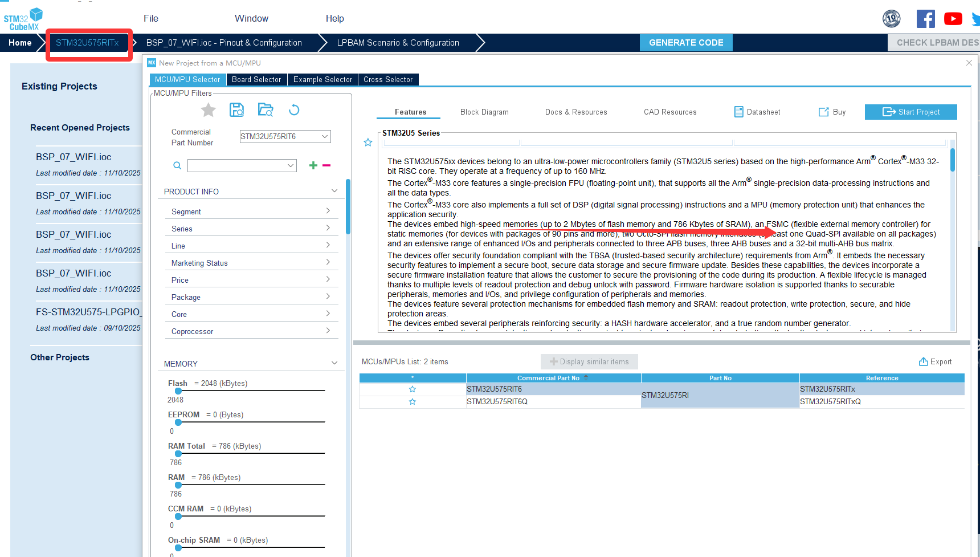The height and width of the screenshot is (557, 980).
Task: Open the Docs & Resources tab
Action: tap(576, 112)
